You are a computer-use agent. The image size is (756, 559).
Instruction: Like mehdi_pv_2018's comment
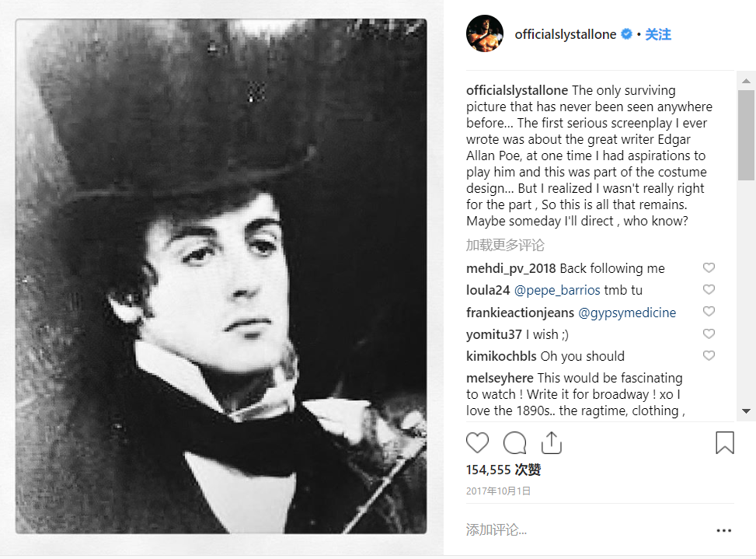point(709,268)
